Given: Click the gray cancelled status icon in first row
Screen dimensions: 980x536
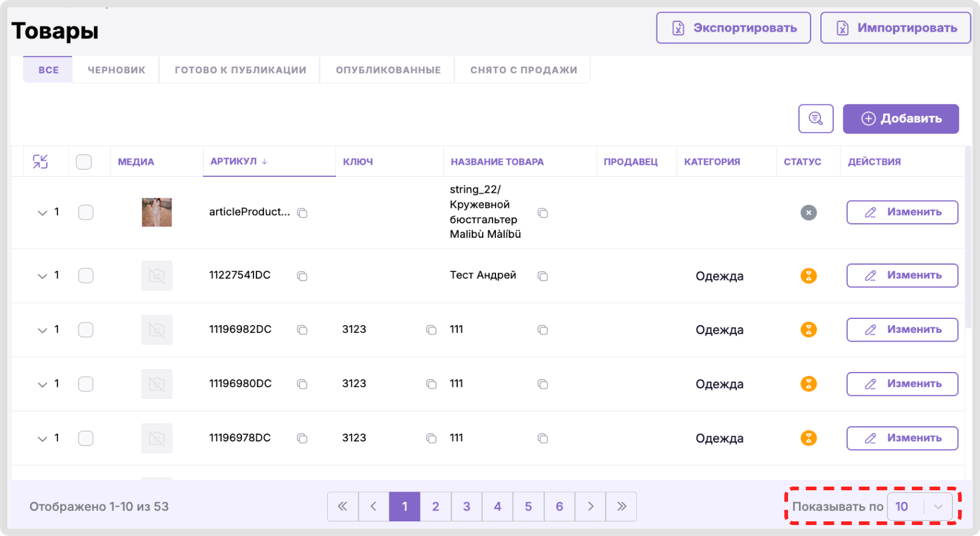Looking at the screenshot, I should coord(809,213).
